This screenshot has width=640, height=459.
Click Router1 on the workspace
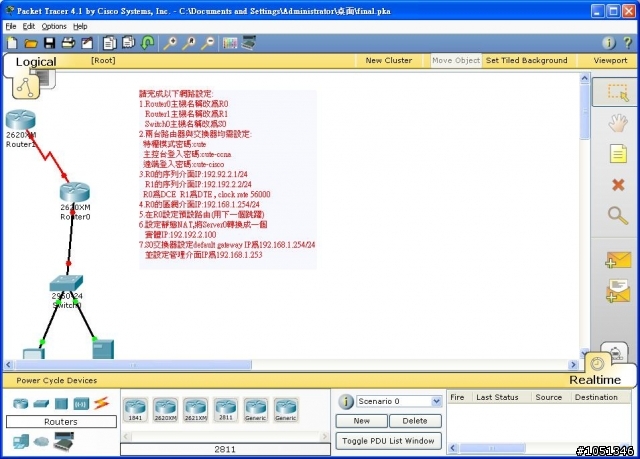[20, 120]
